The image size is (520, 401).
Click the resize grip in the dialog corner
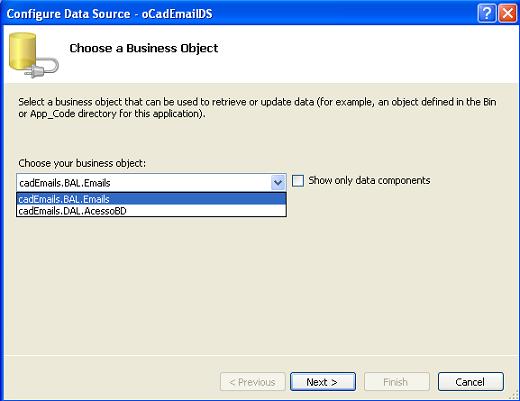point(514,396)
